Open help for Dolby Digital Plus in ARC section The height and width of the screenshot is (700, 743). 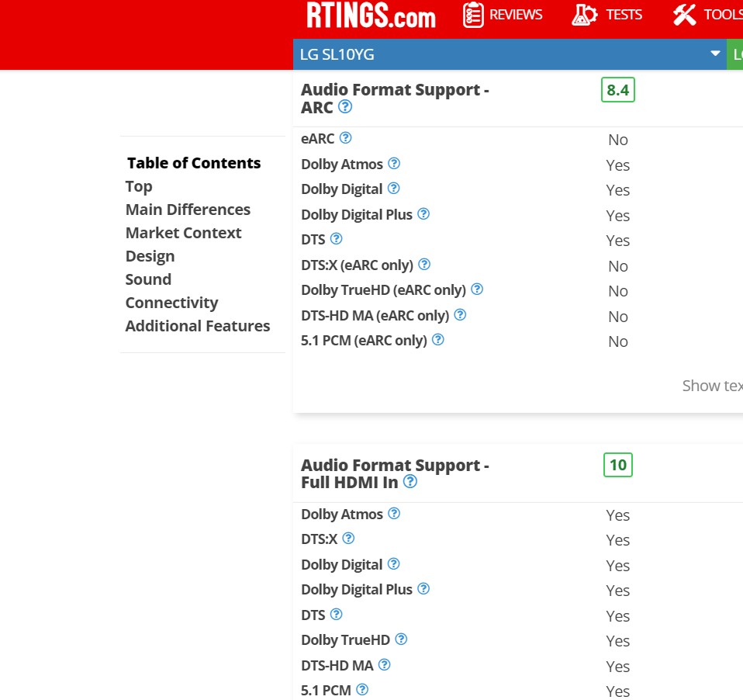click(423, 214)
